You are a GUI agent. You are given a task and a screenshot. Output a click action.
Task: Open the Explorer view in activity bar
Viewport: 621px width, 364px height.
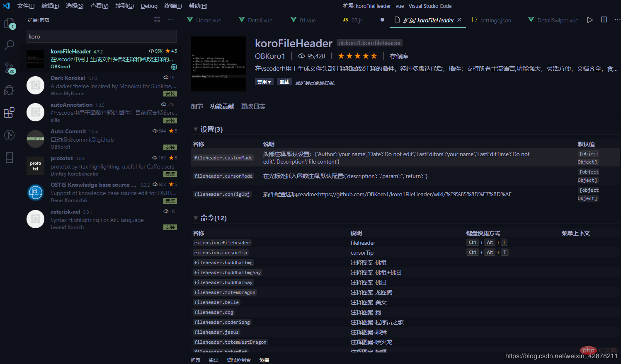click(9, 24)
